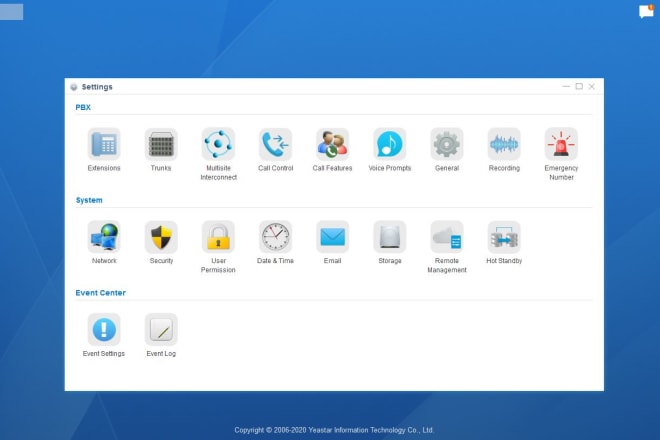Open Emergency Number settings
The height and width of the screenshot is (440, 660).
click(x=561, y=144)
